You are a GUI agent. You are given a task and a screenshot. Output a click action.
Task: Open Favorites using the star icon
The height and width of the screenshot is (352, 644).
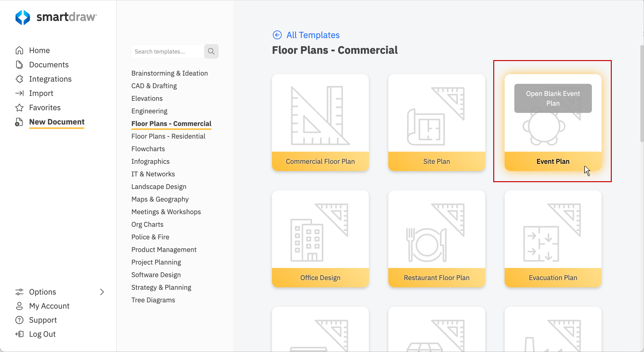[x=19, y=107]
